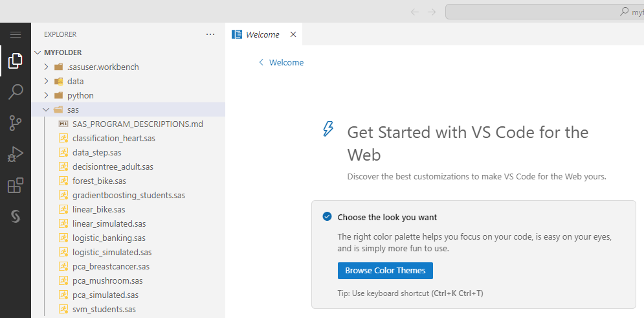The image size is (644, 318).
Task: Click the Welcome back link
Action: [x=281, y=63]
